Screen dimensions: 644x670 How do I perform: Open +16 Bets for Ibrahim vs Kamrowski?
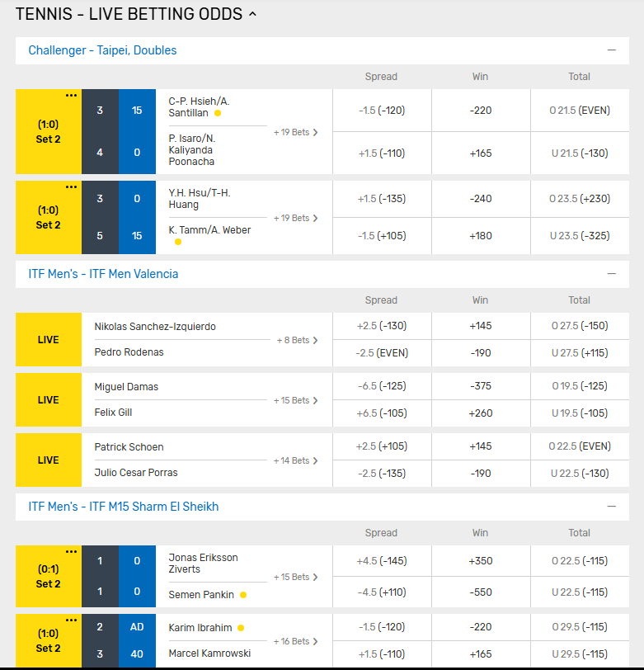click(296, 641)
